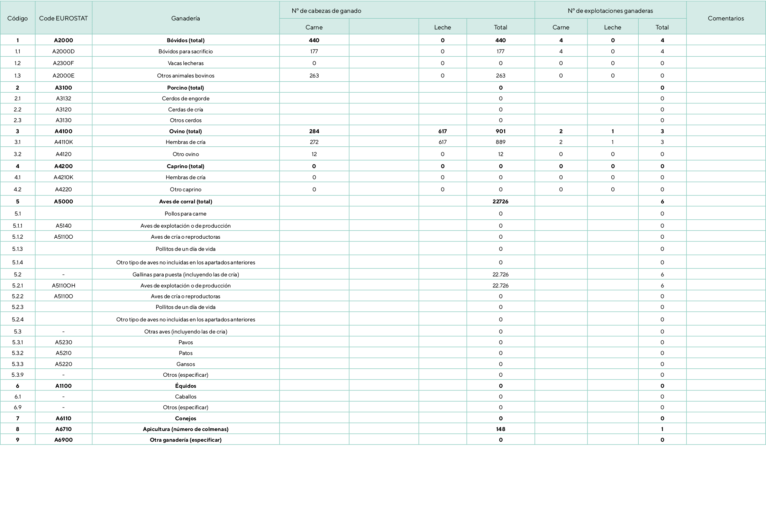Select the Nº de cabezas de ganado header

pos(326,11)
